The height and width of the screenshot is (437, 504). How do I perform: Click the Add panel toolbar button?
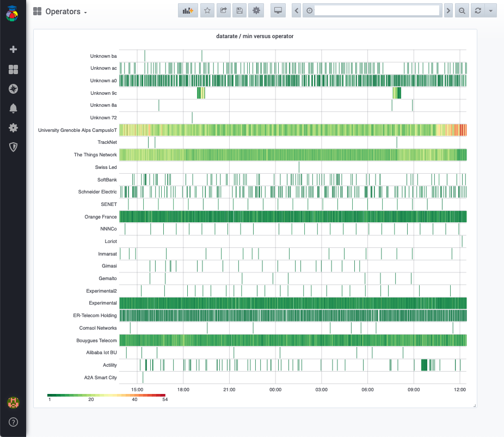point(188,10)
